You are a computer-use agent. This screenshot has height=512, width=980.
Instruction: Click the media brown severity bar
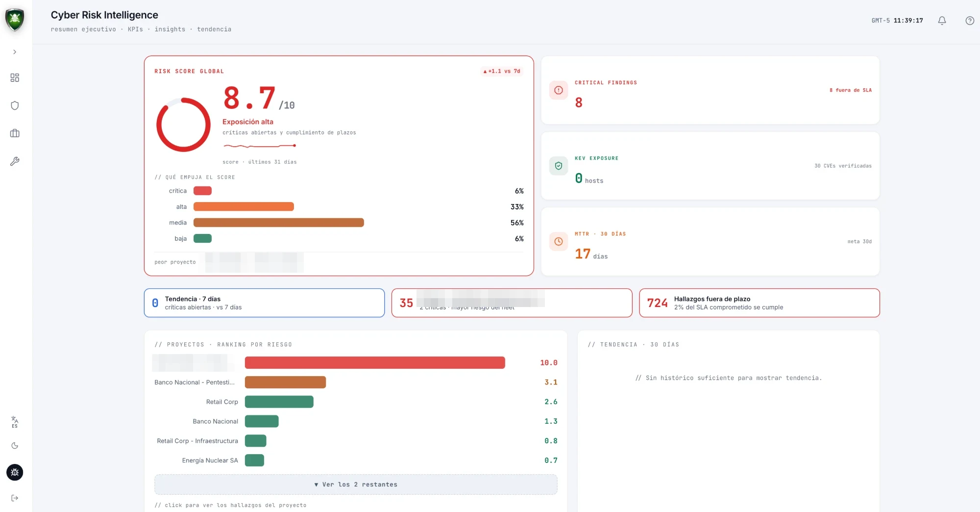click(279, 223)
